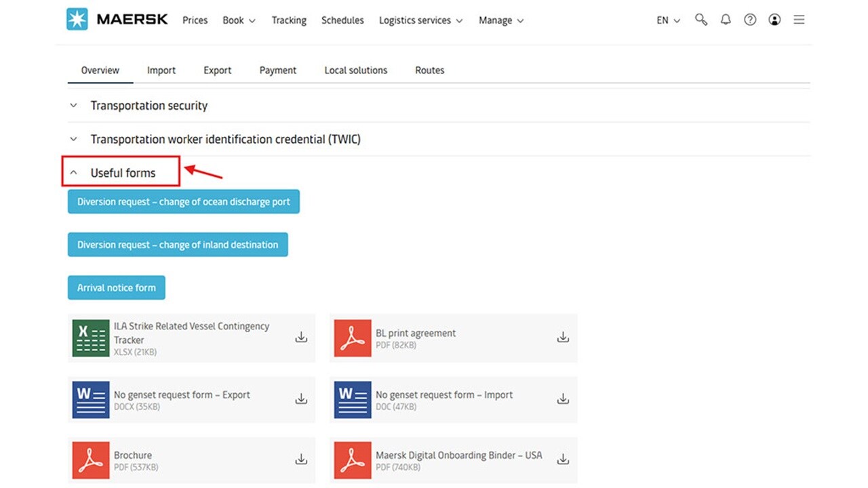This screenshot has width=868, height=488.
Task: Download the BL print agreement PDF
Action: point(563,338)
